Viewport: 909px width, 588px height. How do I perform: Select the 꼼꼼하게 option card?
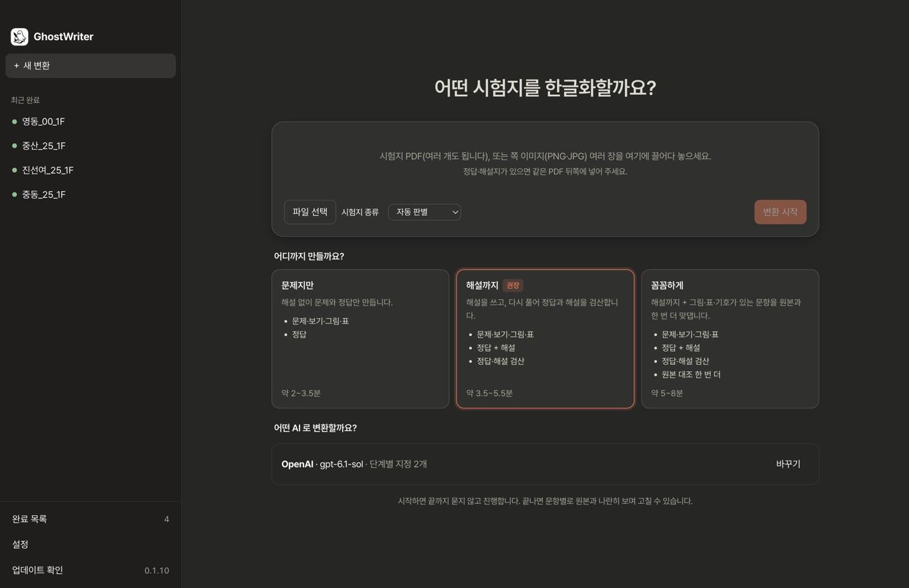click(x=730, y=339)
